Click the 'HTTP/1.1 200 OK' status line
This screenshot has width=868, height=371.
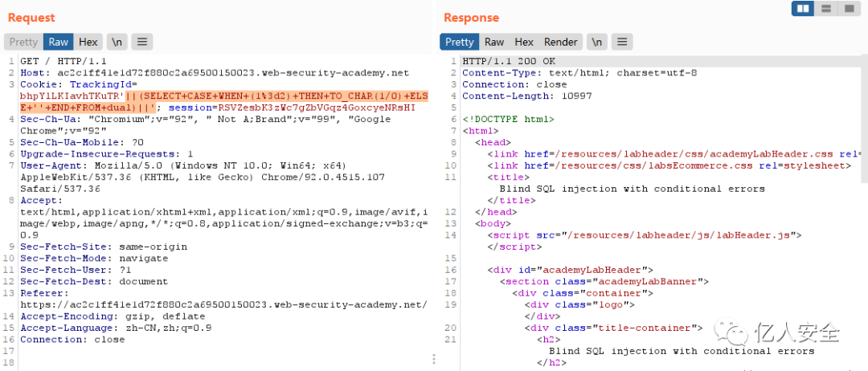pos(509,61)
